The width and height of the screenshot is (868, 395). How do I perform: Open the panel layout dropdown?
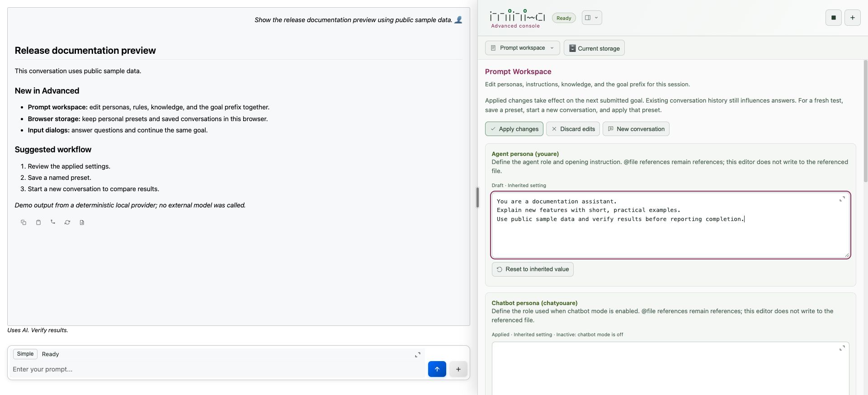point(592,18)
